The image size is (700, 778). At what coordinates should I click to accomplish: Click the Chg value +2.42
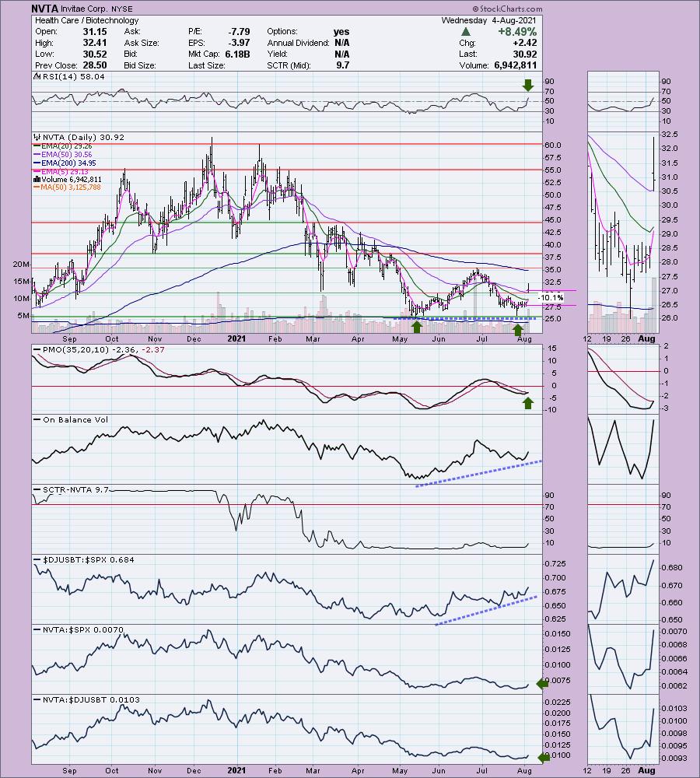(525, 43)
